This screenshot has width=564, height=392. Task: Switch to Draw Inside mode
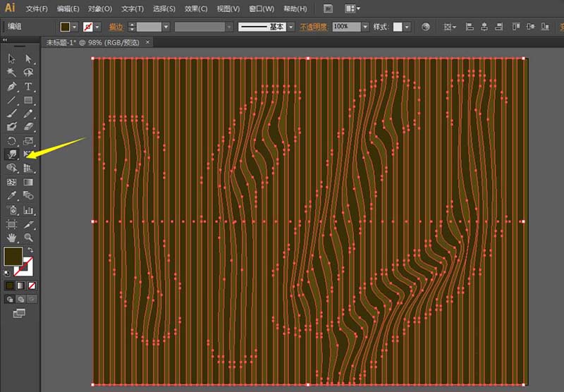coord(32,299)
